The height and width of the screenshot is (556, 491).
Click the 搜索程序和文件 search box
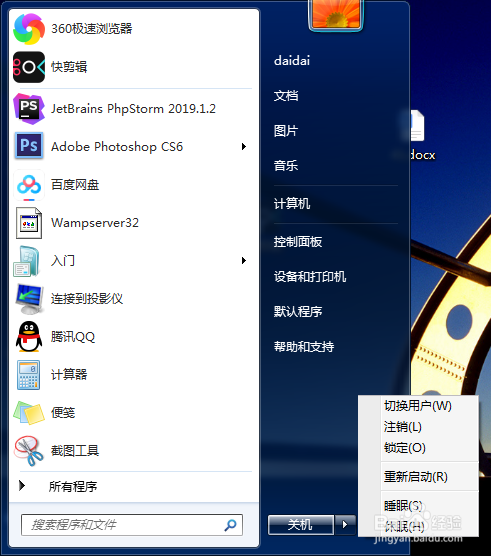point(132,525)
